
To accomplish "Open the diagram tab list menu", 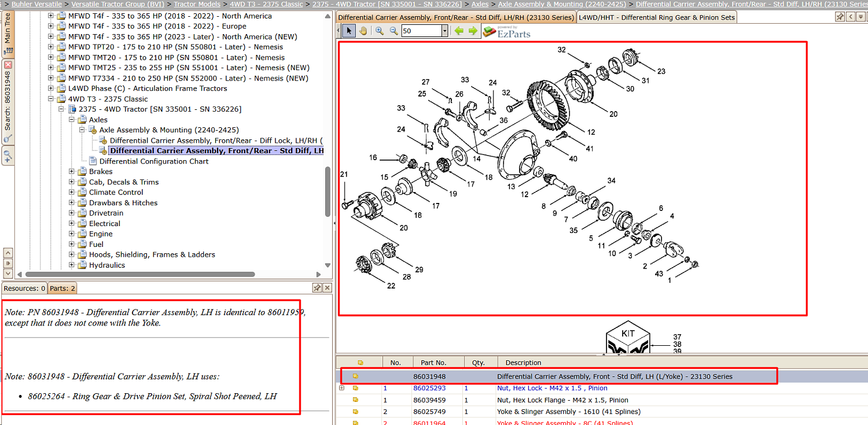I will (x=860, y=17).
